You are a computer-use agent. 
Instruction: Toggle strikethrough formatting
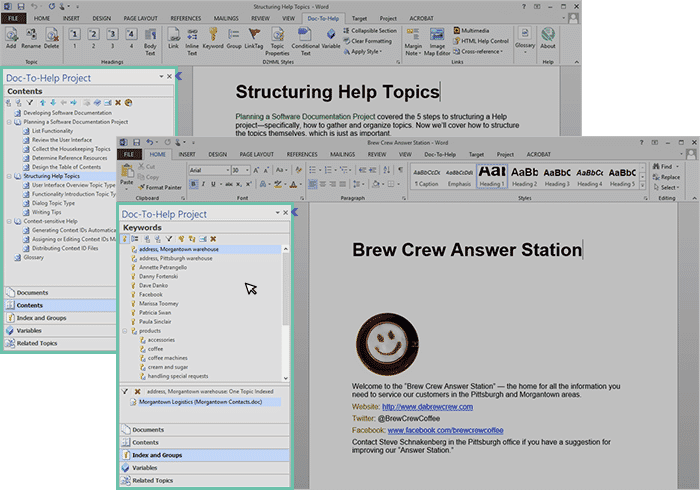229,184
